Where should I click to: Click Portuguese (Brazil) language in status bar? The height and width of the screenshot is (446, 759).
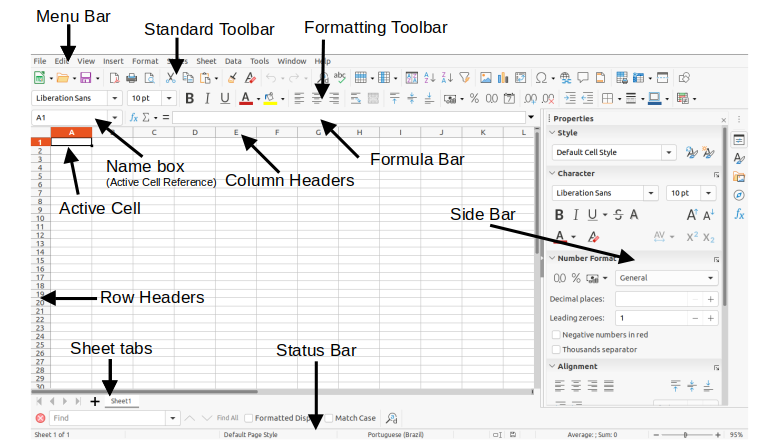[x=395, y=435]
